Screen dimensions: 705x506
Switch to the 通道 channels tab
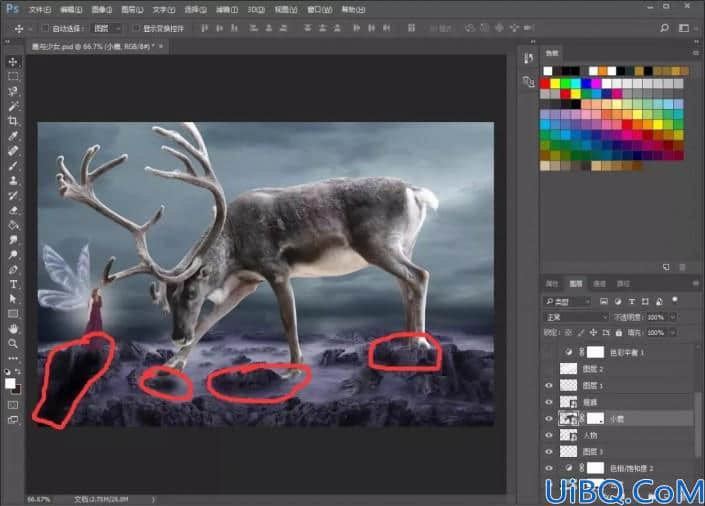[x=599, y=283]
